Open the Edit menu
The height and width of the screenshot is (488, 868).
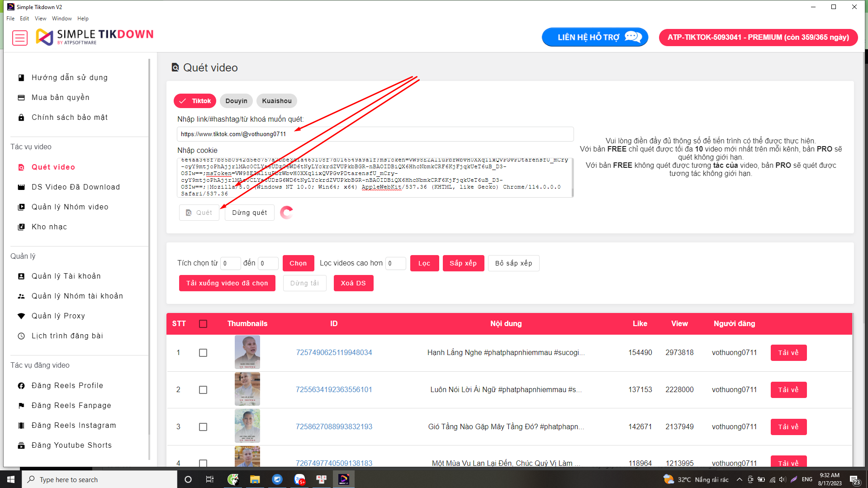24,19
